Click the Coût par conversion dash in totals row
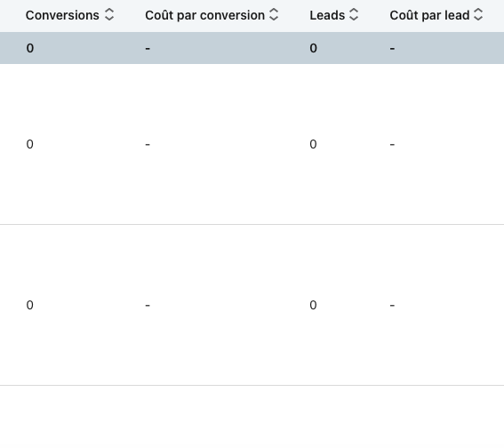The height and width of the screenshot is (448, 504). [x=148, y=49]
